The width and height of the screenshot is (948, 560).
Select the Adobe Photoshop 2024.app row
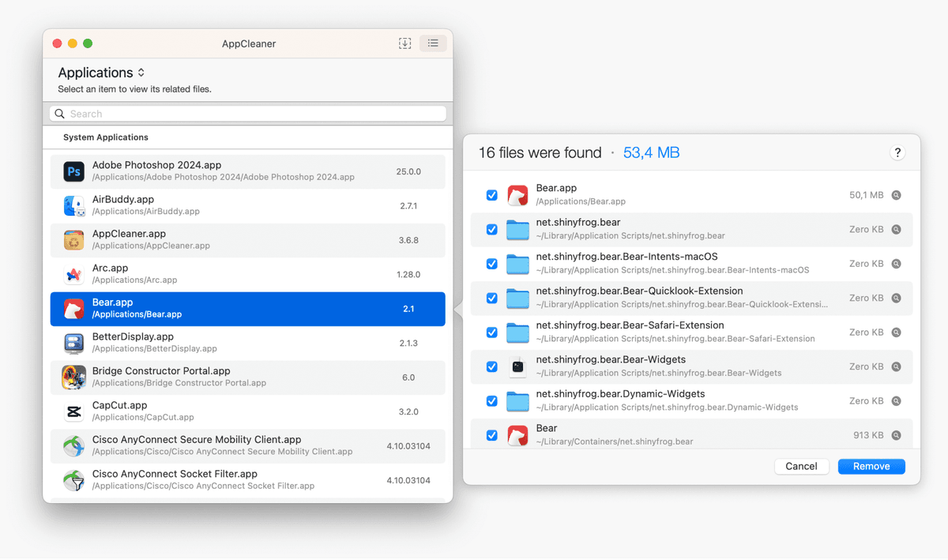click(248, 171)
